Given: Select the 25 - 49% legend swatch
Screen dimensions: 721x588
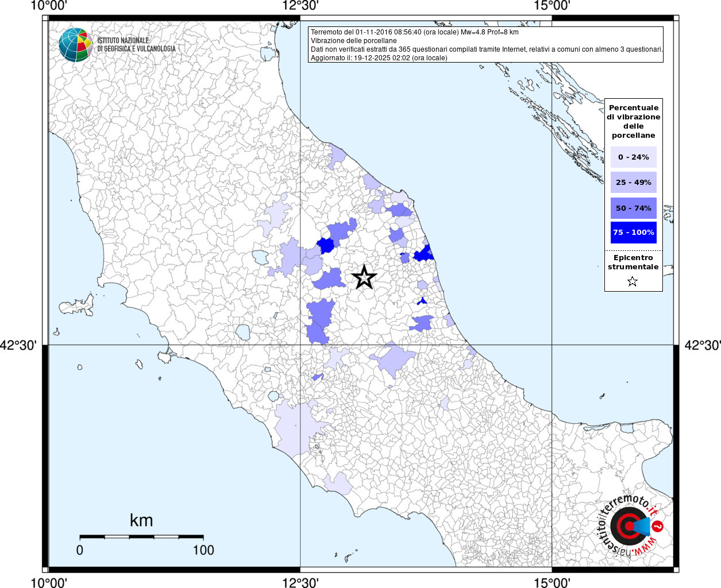Looking at the screenshot, I should point(633,183).
